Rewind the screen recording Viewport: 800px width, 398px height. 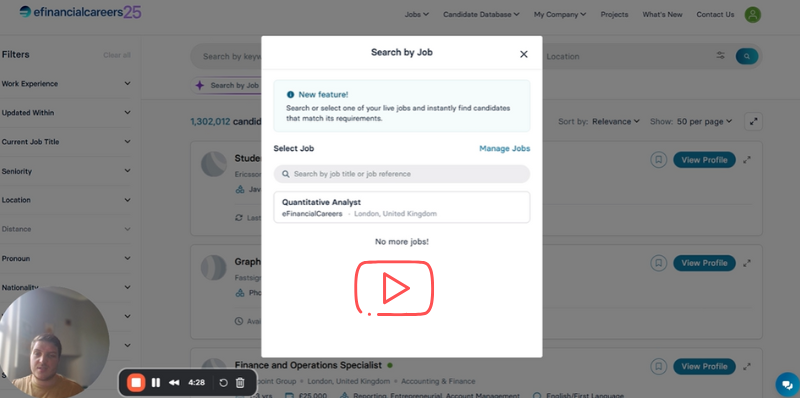point(174,383)
